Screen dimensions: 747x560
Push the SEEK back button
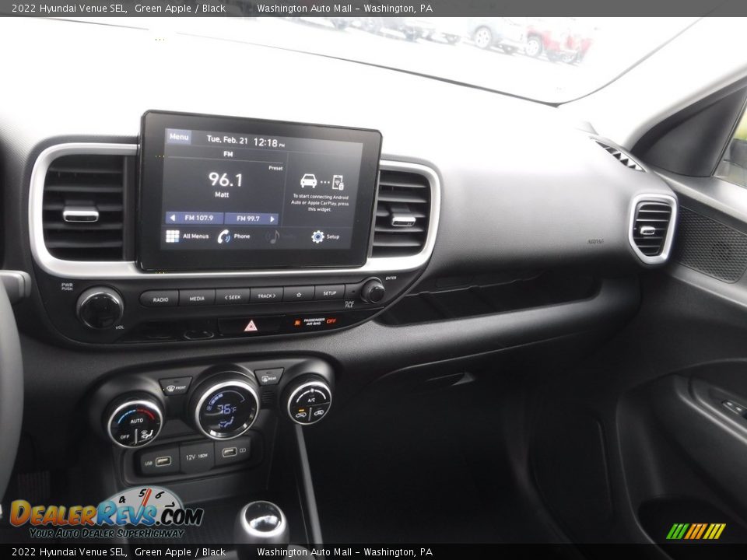click(233, 296)
